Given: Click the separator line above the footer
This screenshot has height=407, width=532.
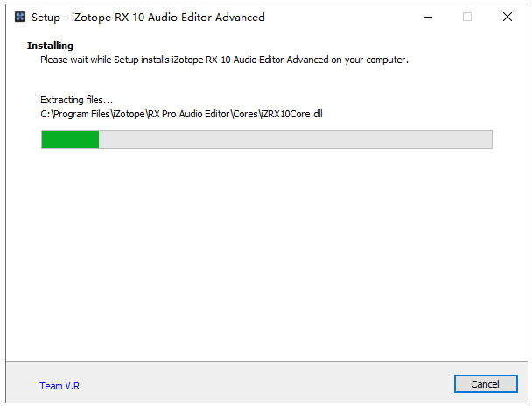Looking at the screenshot, I should [x=266, y=361].
